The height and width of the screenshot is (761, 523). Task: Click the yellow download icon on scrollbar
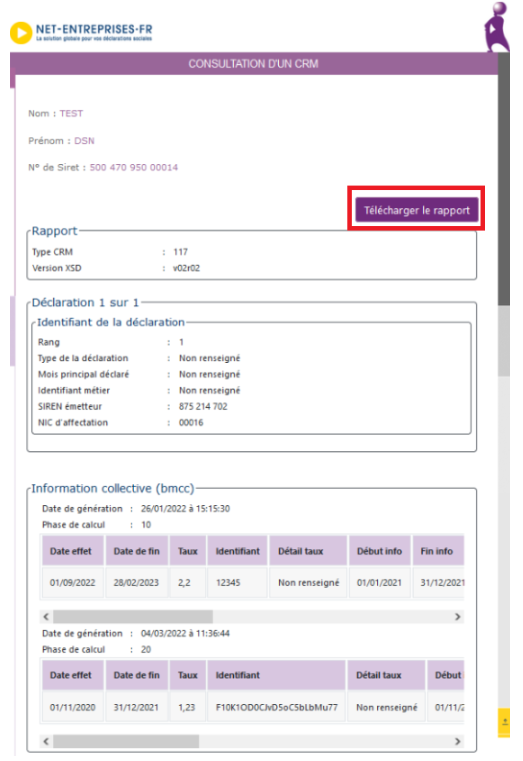(504, 722)
